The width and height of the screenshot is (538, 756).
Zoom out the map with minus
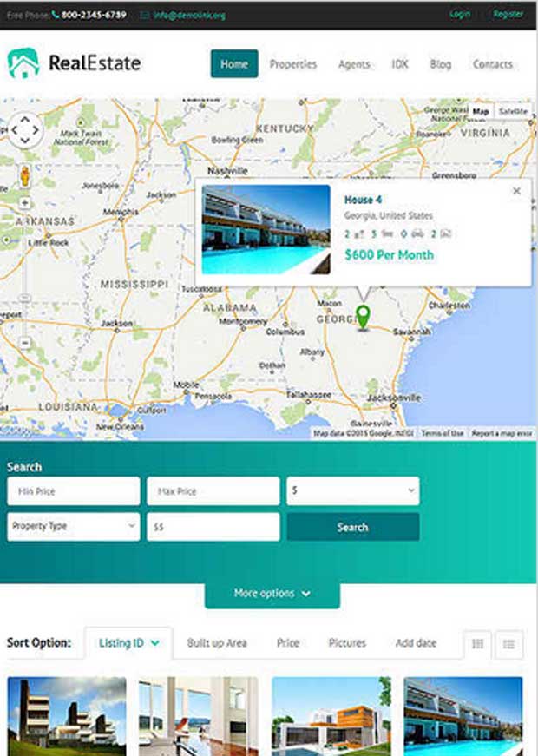pyautogui.click(x=25, y=343)
